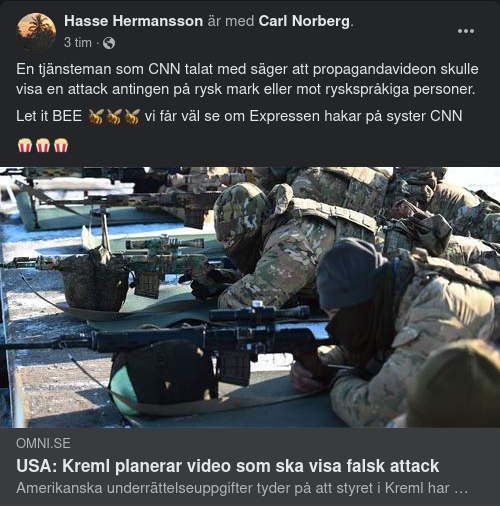Screen dimensions: 500x506
Task: Open Carl Norberg's tagged profile link
Action: point(304,21)
